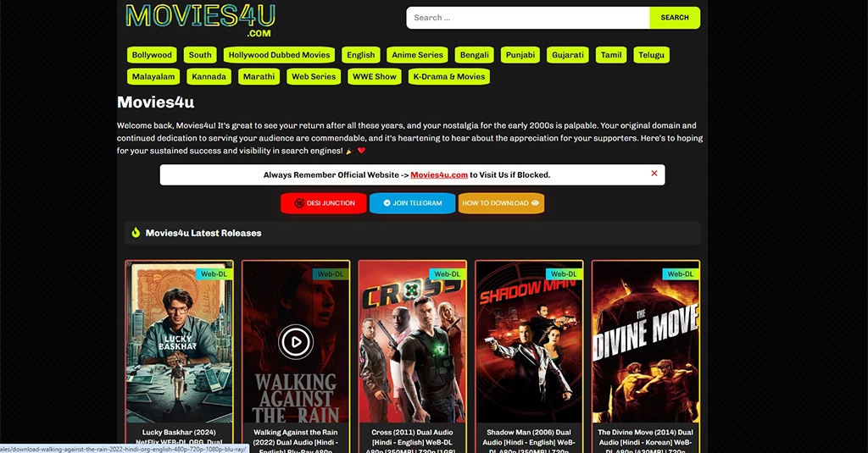868x453 pixels.
Task: Open the Bollywood category
Action: (152, 55)
